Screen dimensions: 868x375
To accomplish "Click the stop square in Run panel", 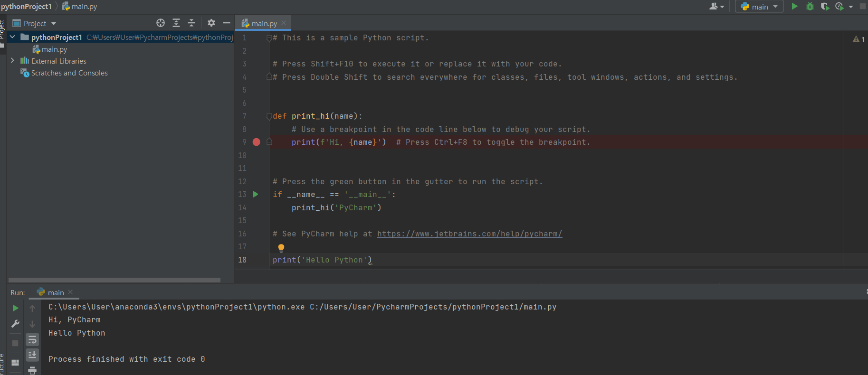I will (15, 343).
